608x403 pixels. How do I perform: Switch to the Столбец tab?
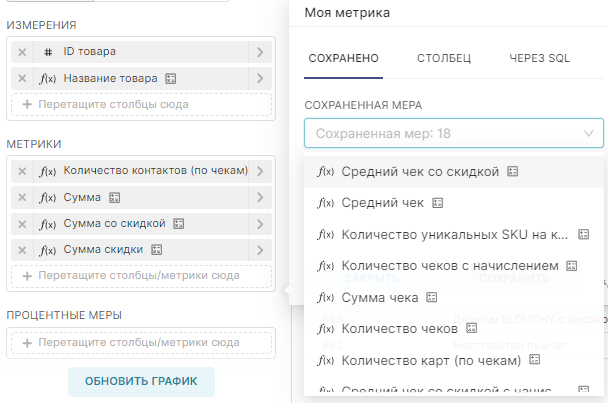pos(444,59)
